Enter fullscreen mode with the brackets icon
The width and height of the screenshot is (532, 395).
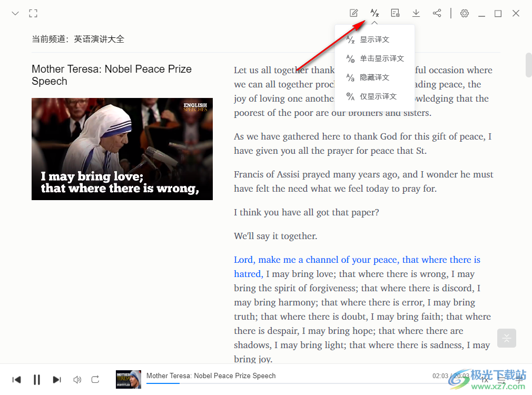point(33,13)
